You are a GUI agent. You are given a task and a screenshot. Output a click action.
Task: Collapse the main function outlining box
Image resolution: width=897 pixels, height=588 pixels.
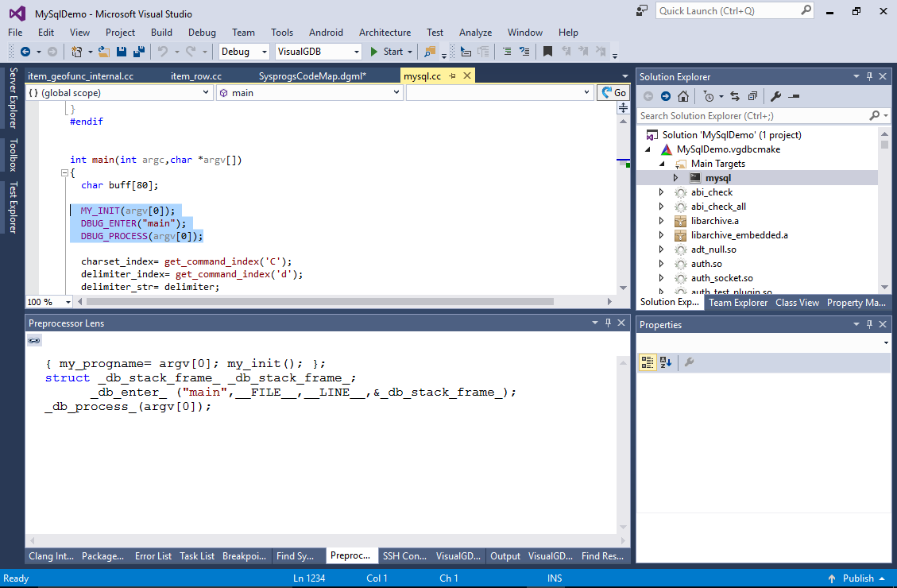tap(64, 172)
